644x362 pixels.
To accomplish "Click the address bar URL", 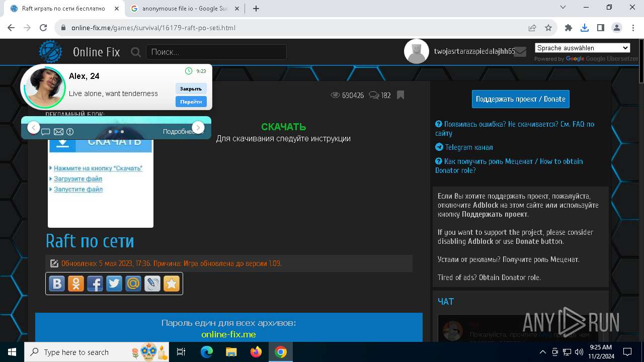I will coord(153,28).
